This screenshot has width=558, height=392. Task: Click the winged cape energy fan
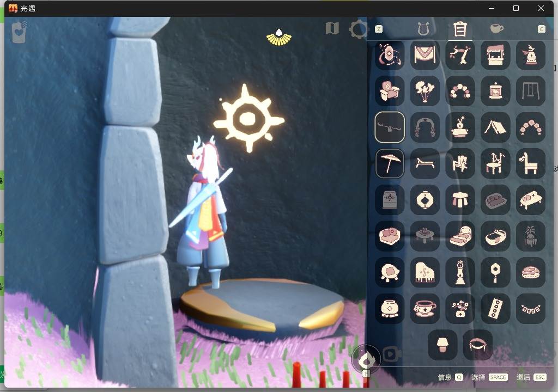point(279,38)
